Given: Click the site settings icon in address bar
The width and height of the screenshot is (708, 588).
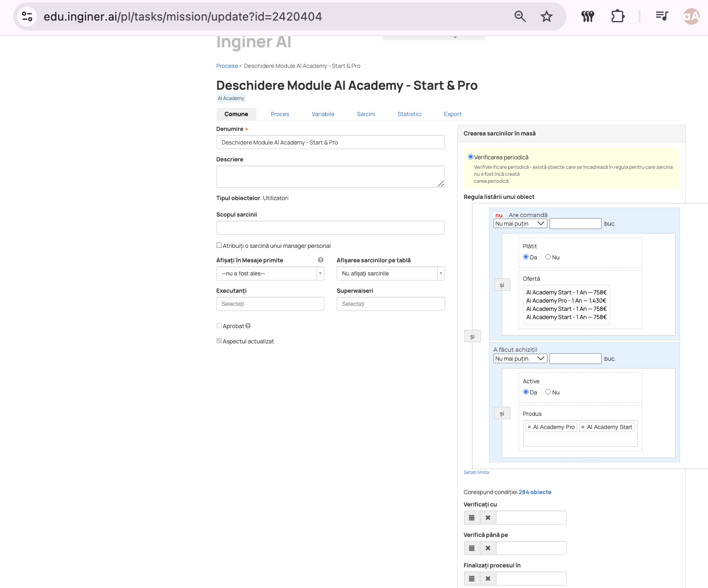Looking at the screenshot, I should [x=27, y=16].
